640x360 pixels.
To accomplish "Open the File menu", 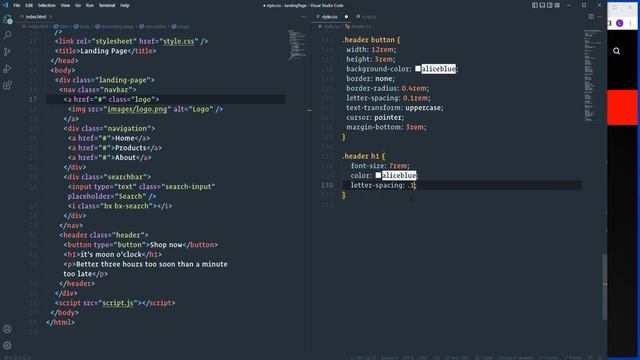I will [x=17, y=5].
